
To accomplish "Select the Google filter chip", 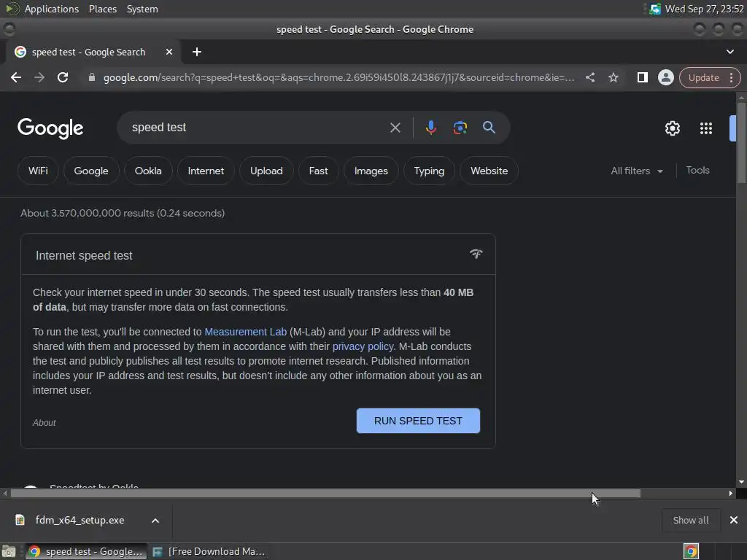I will 91,171.
